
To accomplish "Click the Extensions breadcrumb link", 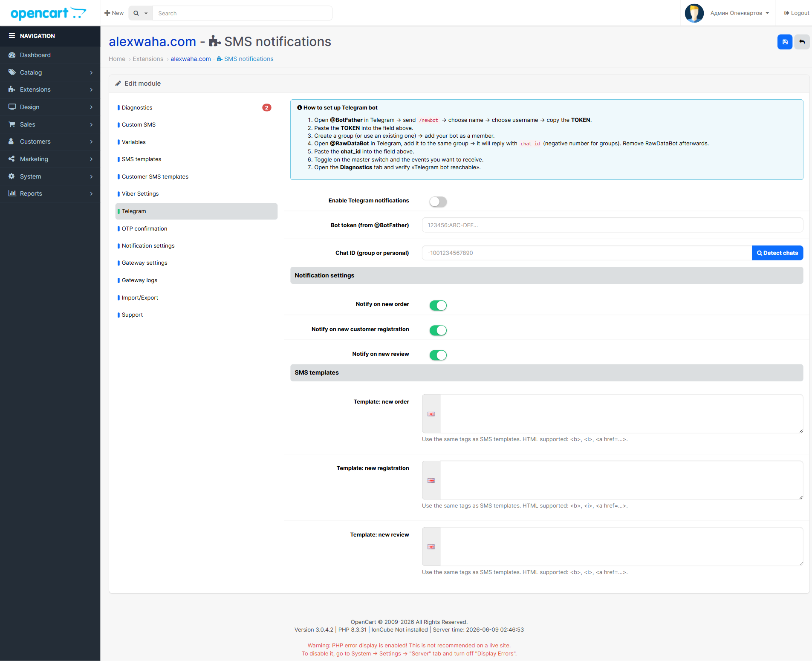I will pyautogui.click(x=148, y=59).
